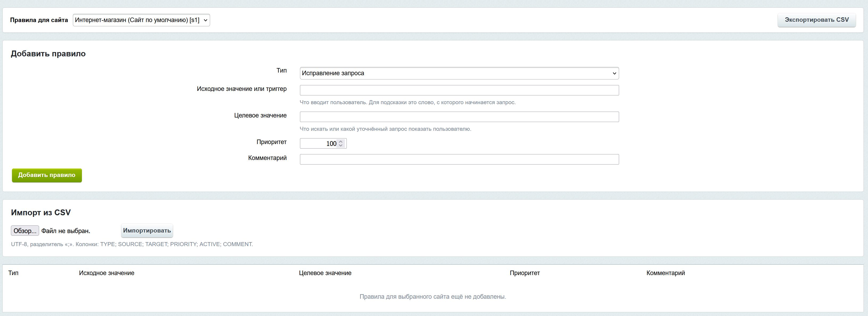Click the green Добавить правило button
The image size is (868, 316).
tap(47, 175)
